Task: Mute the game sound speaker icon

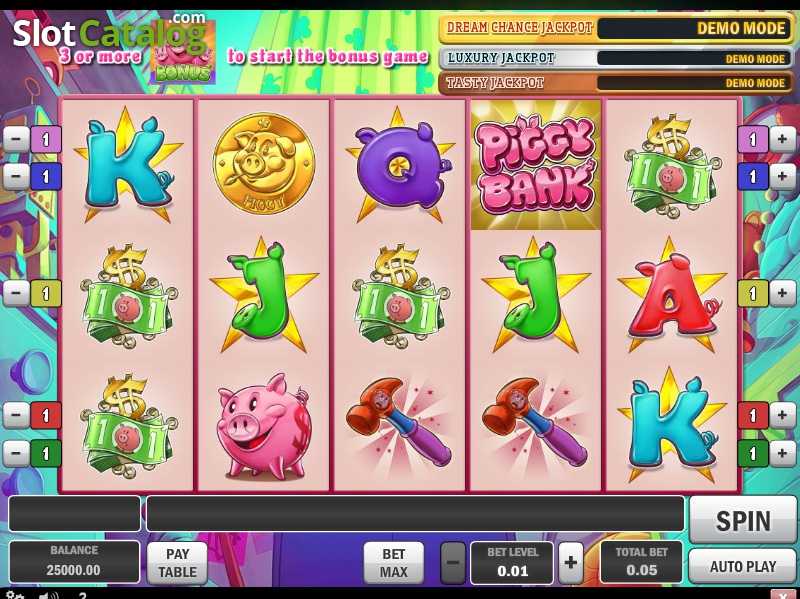Action: tap(49, 595)
